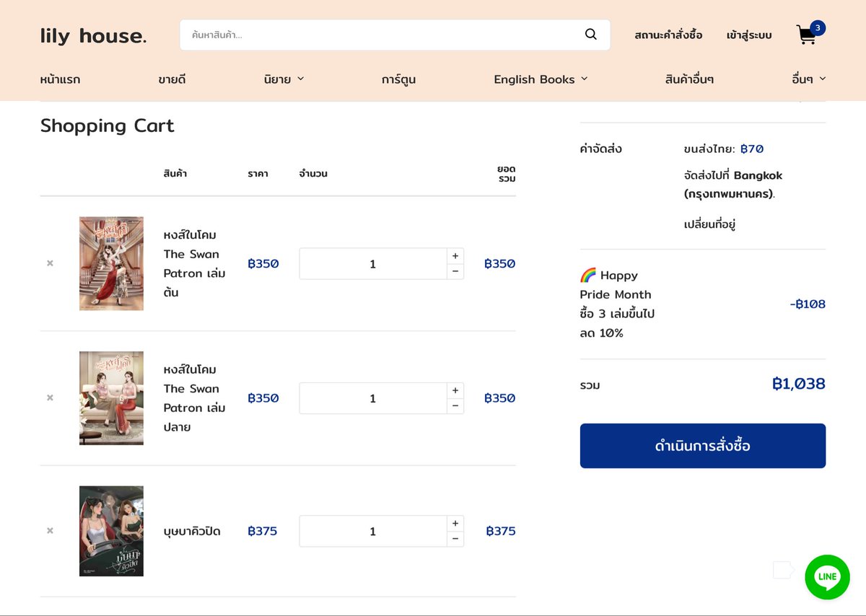Click เปลี่ยนที่อยู่ change address link
Image resolution: width=866 pixels, height=616 pixels.
(709, 224)
